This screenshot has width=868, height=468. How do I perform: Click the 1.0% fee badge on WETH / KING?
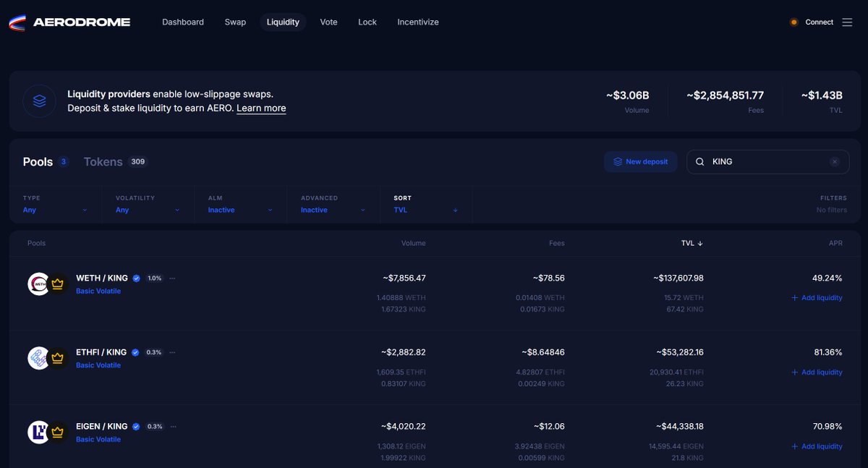pos(154,278)
